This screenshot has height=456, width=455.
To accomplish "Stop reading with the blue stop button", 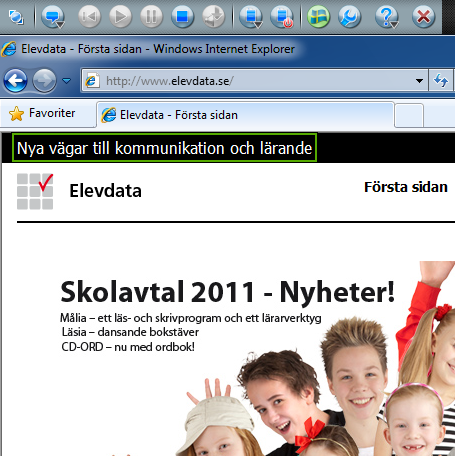I will 182,16.
